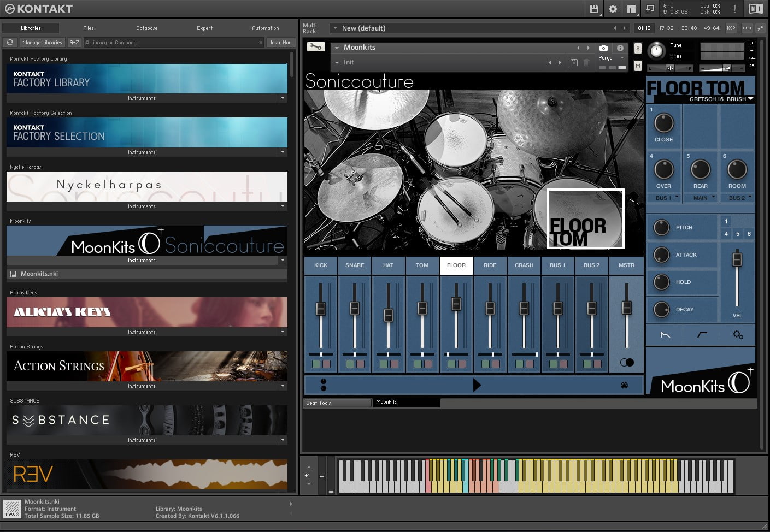Open Moonkits instrument name dropdown arrow
This screenshot has height=532, width=770.
pyautogui.click(x=337, y=48)
